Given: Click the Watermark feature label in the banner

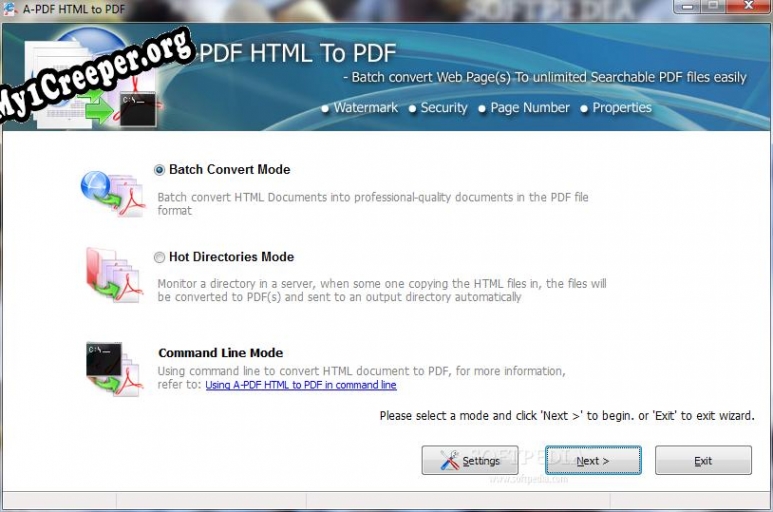Looking at the screenshot, I should (365, 108).
